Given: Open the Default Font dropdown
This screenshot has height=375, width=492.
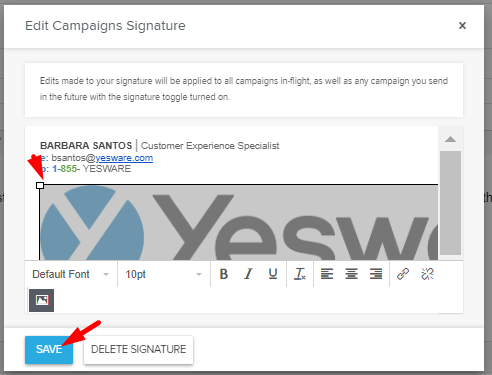Looking at the screenshot, I should (x=71, y=274).
